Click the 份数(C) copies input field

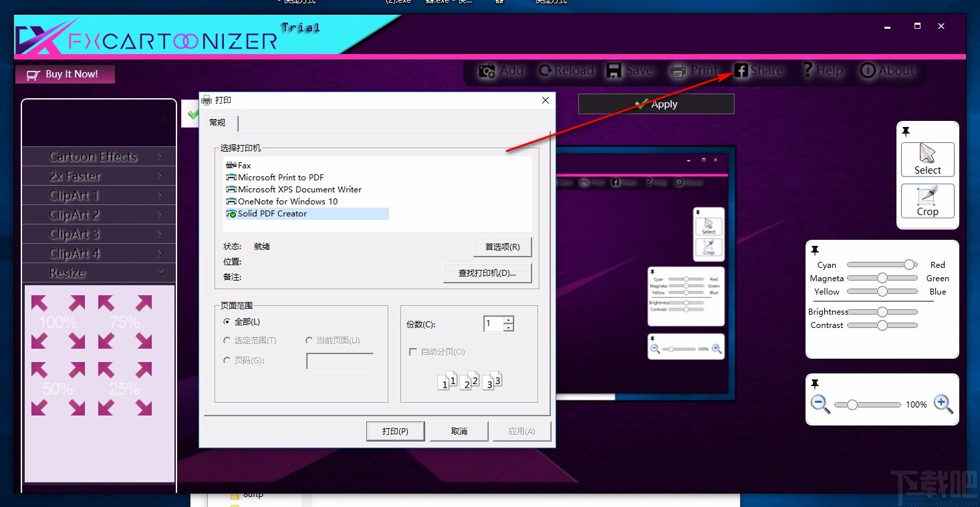[x=493, y=324]
